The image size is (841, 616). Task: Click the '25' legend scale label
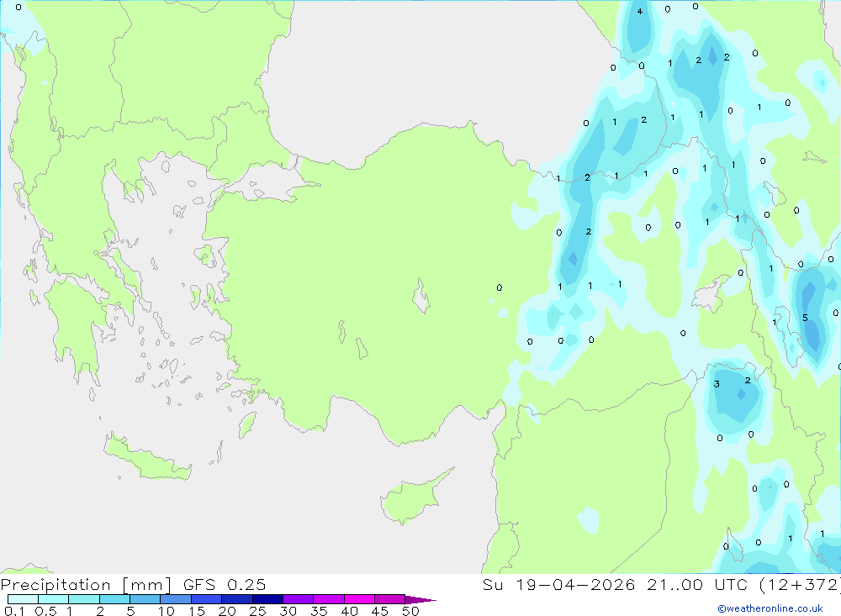[x=258, y=611]
